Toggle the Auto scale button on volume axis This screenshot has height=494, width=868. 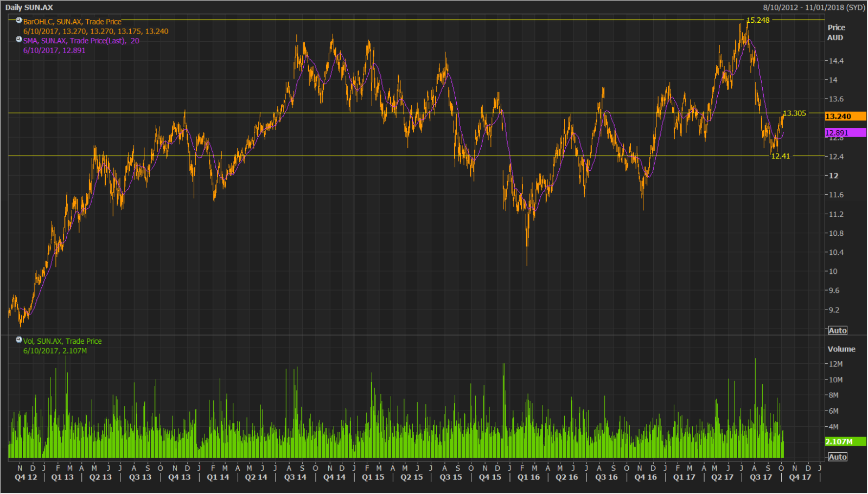(x=838, y=457)
